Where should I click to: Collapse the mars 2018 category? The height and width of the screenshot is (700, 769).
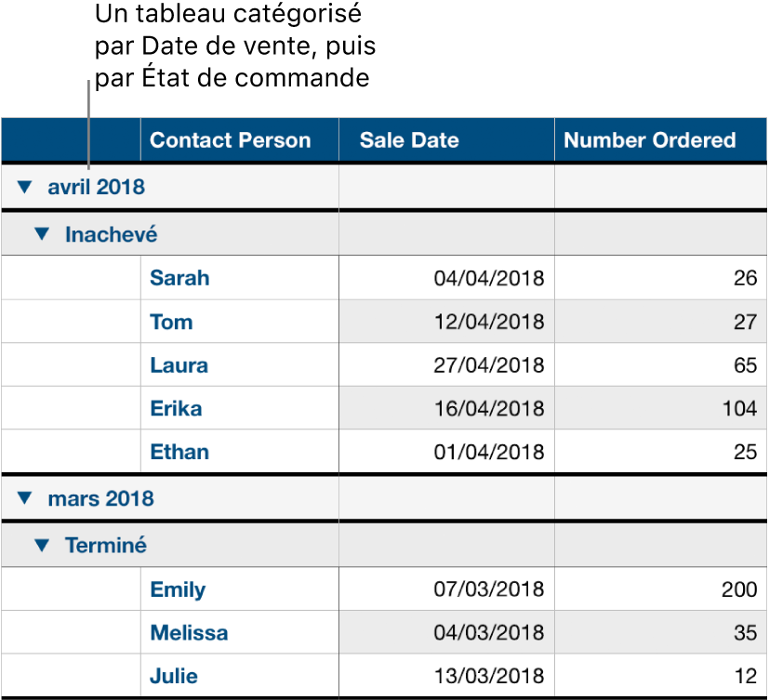click(x=24, y=498)
